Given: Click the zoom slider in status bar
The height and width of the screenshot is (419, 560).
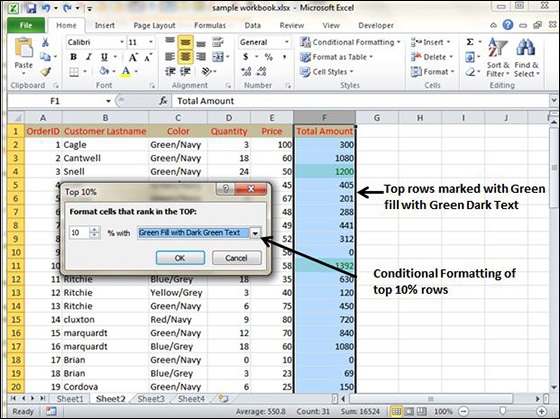Looking at the screenshot, I should [502, 411].
